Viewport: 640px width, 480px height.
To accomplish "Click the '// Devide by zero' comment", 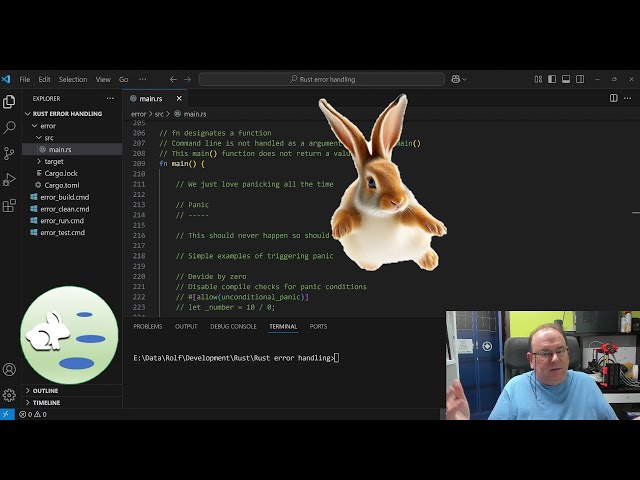I will (211, 276).
